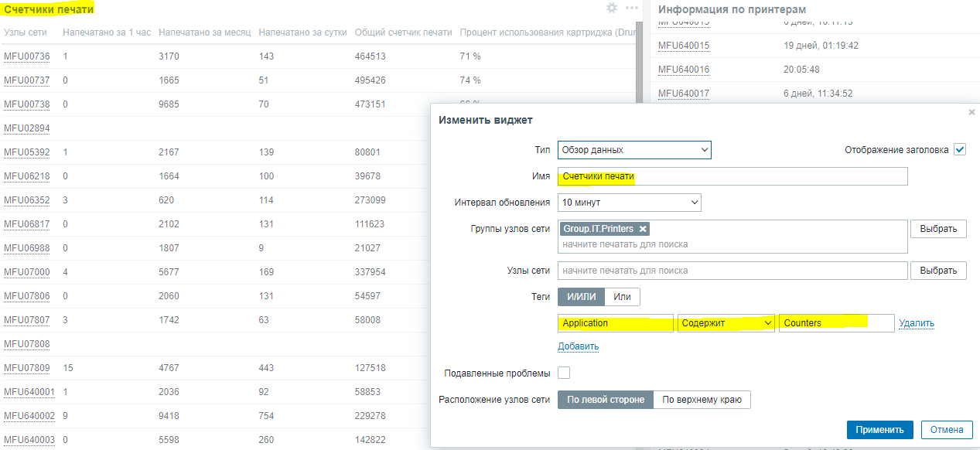This screenshot has height=450, width=980.
Task: Open the widget settings gear icon
Action: coord(612,8)
